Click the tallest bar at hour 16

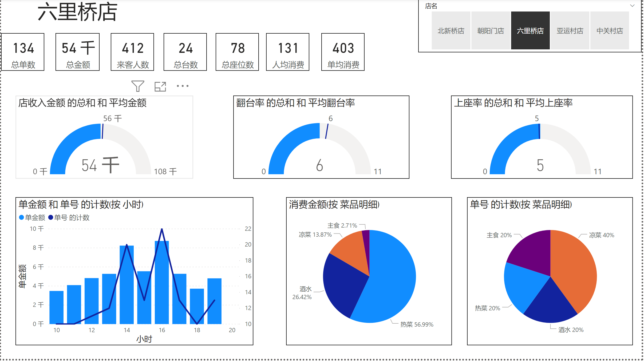click(162, 283)
